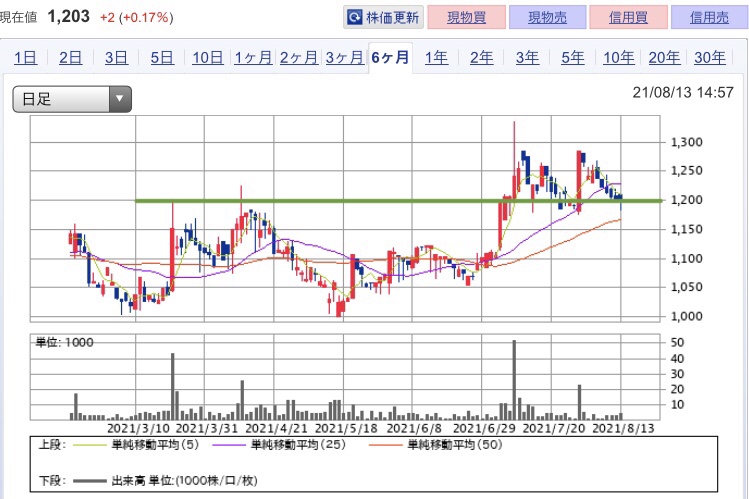This screenshot has width=749, height=499.
Task: Click the dropdown arrow beside 日足
Action: [119, 99]
